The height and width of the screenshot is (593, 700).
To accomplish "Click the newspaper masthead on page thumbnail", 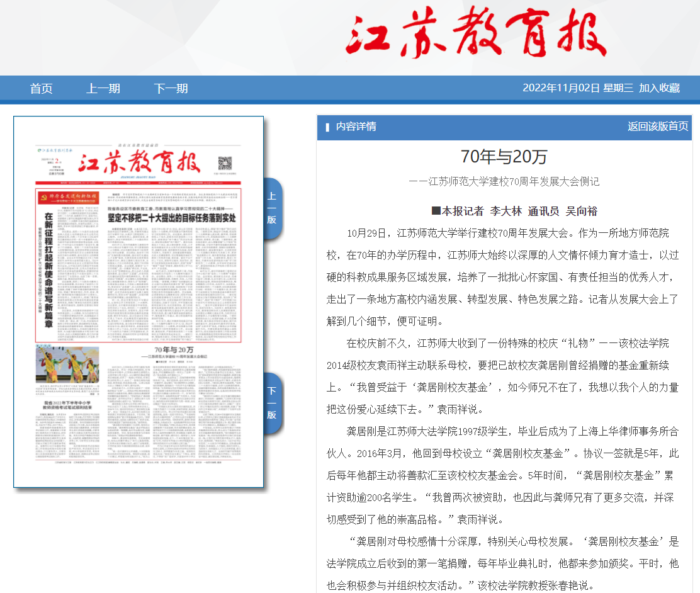I will click(x=139, y=163).
